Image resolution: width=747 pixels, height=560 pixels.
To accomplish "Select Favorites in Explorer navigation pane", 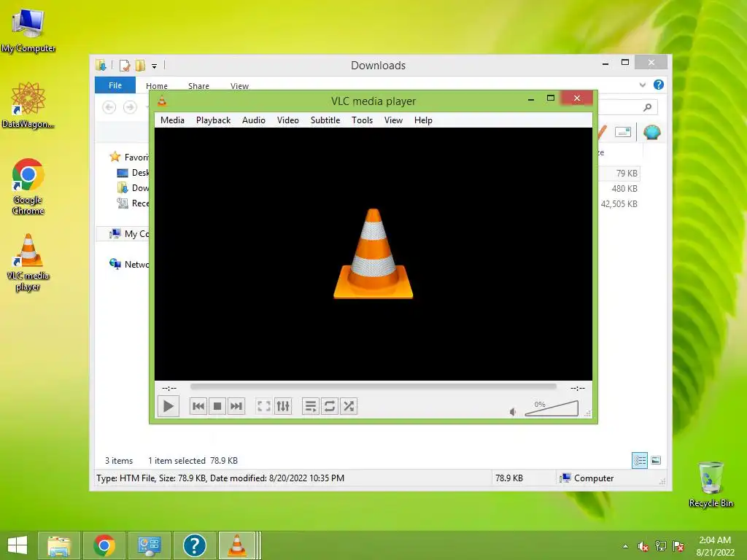I will coord(128,157).
